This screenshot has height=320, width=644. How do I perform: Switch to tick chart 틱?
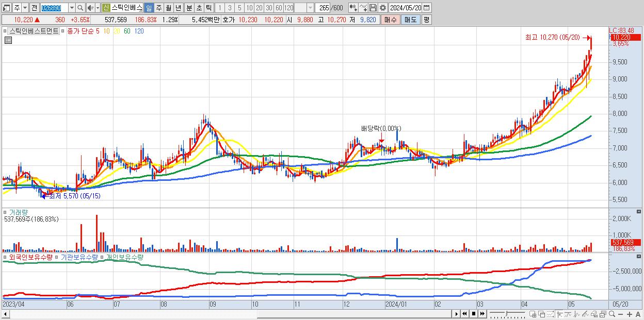coord(208,8)
